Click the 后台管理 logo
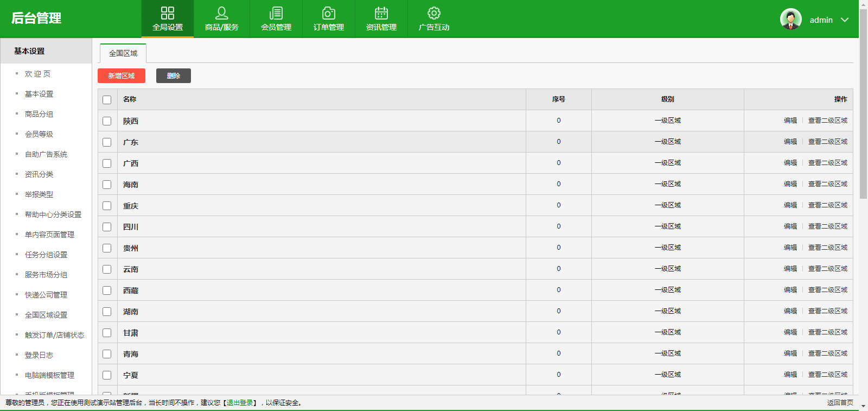 (x=36, y=18)
